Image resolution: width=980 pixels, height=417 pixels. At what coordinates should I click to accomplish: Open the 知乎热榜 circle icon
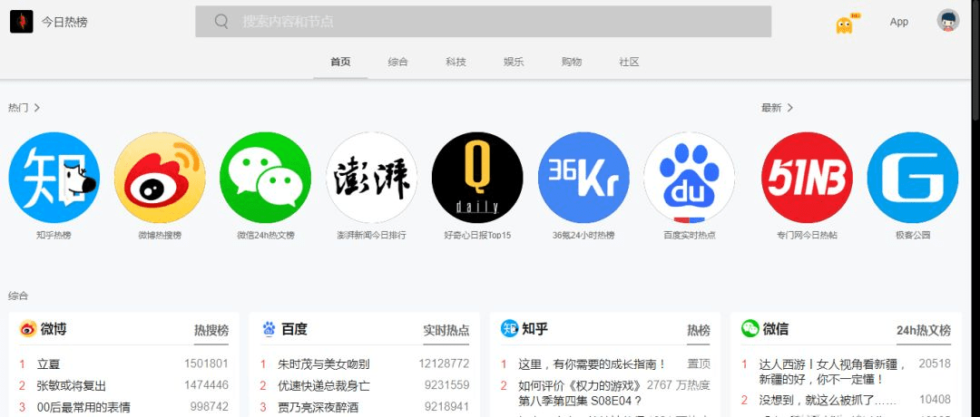(x=54, y=178)
